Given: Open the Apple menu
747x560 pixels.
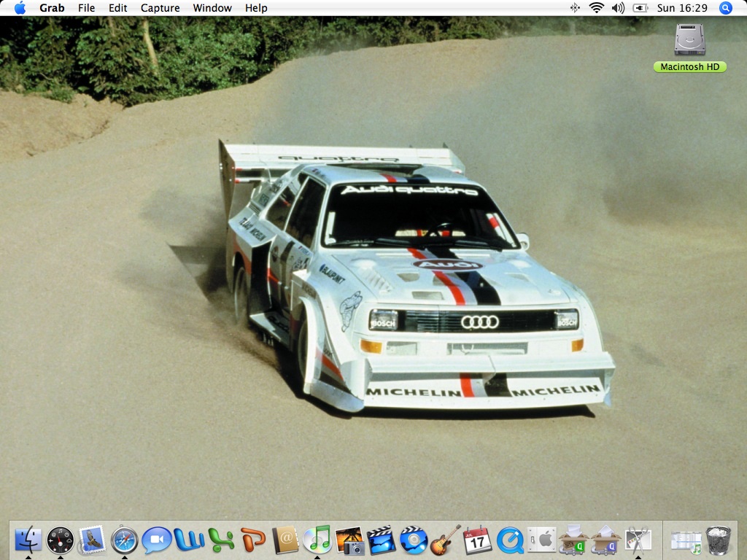Looking at the screenshot, I should (20, 8).
